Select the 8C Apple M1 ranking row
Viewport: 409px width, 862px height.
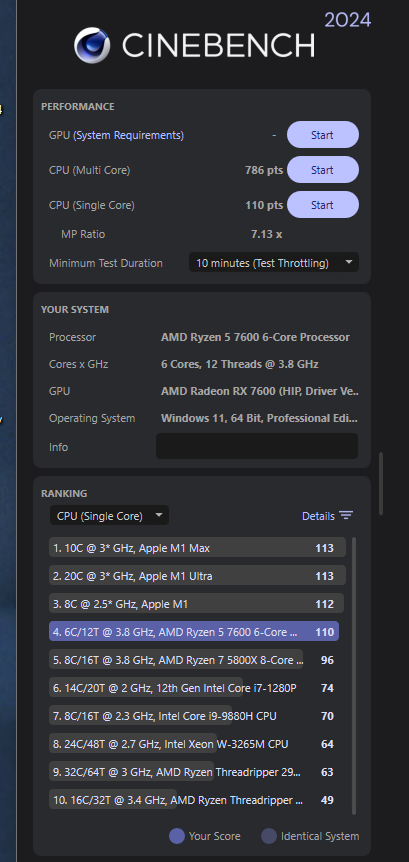(196, 604)
